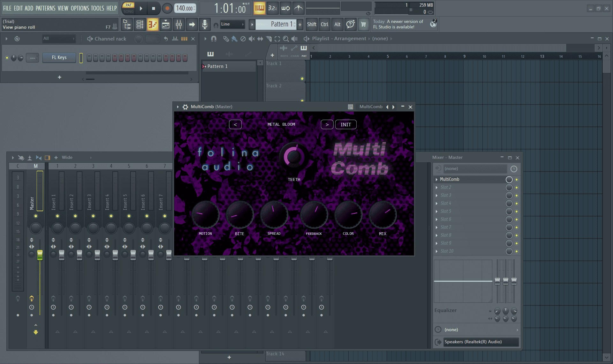Click the next preset '>' button in MultiComb
The image size is (613, 364).
327,125
